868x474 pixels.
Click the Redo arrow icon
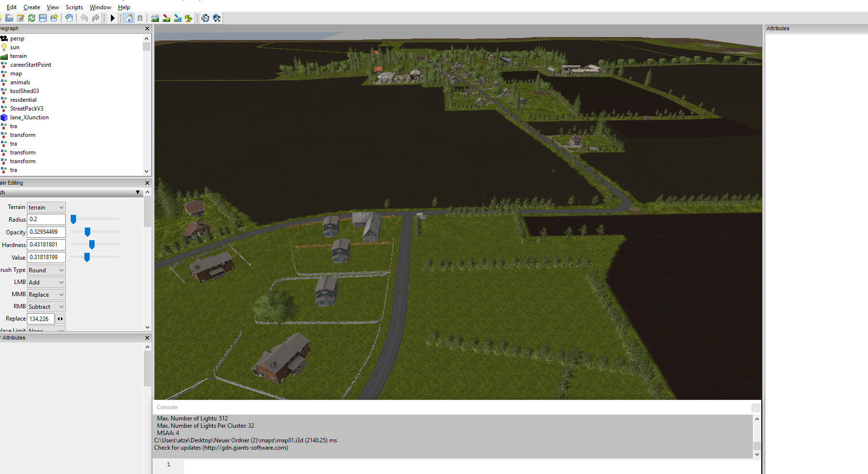[x=96, y=18]
